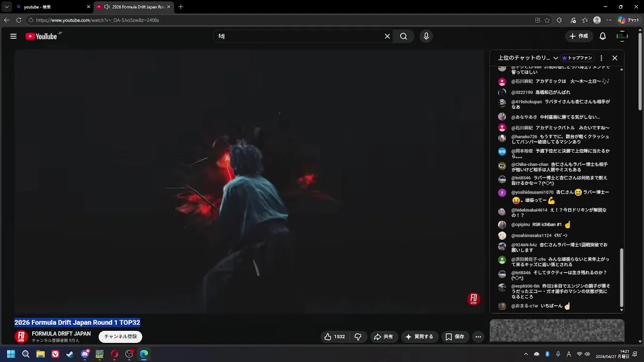
Task: Open Microsoft Edge from taskbar
Action: pyautogui.click(x=144, y=354)
